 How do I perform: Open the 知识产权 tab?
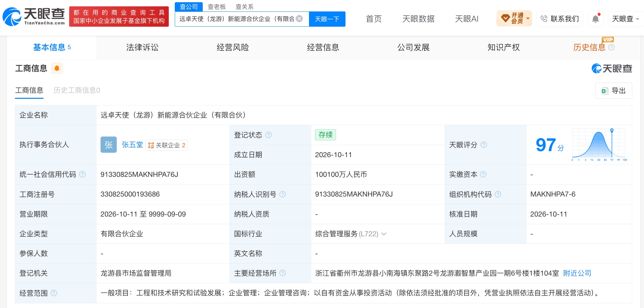click(503, 47)
